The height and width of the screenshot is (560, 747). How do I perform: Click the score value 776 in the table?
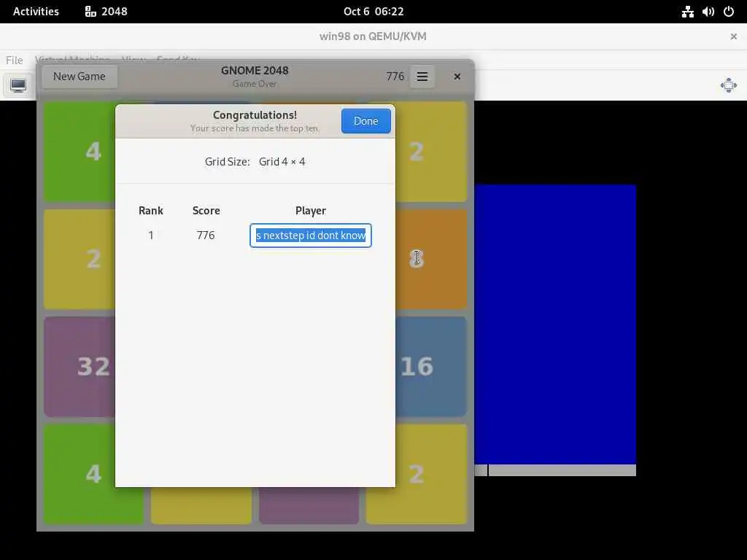(206, 236)
